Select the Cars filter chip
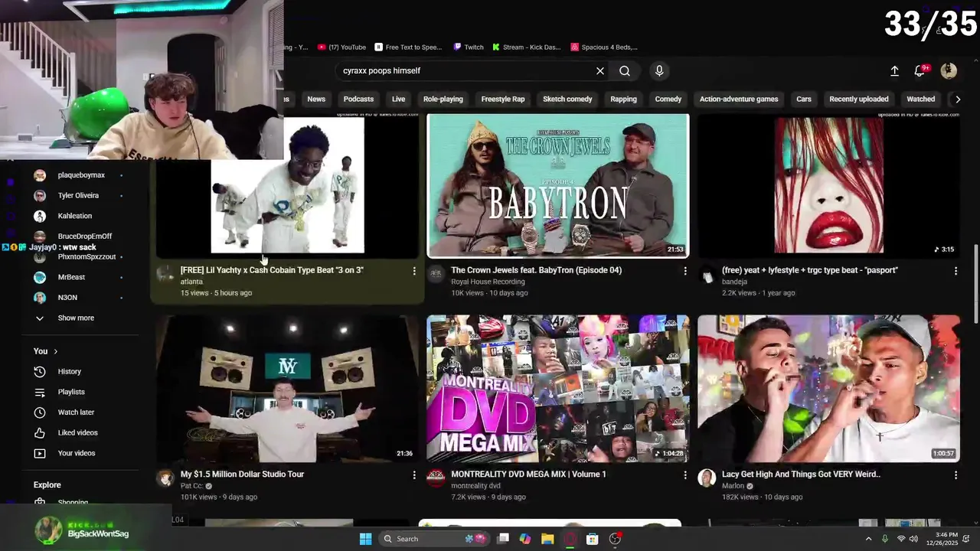This screenshot has height=551, width=980. (x=804, y=99)
